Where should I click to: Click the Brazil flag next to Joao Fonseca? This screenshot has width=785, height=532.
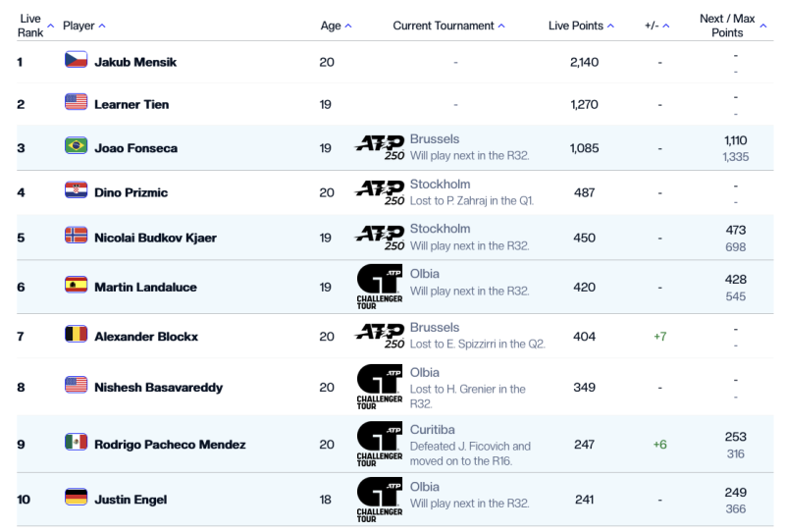(76, 146)
